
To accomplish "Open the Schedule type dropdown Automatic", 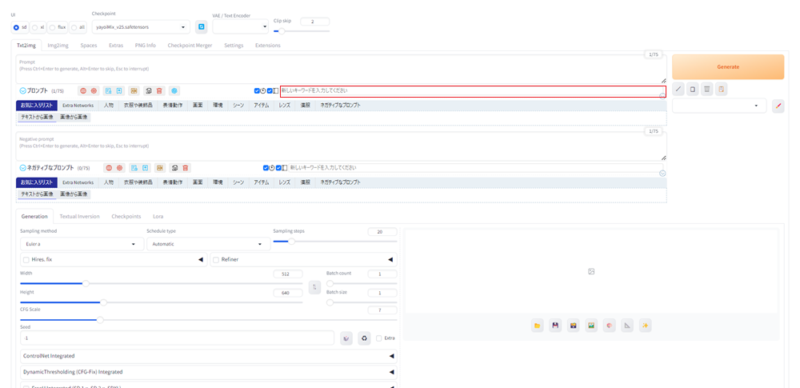I will (209, 244).
